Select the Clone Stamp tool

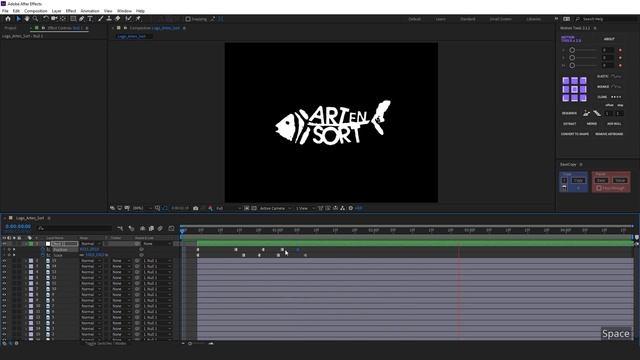point(109,19)
